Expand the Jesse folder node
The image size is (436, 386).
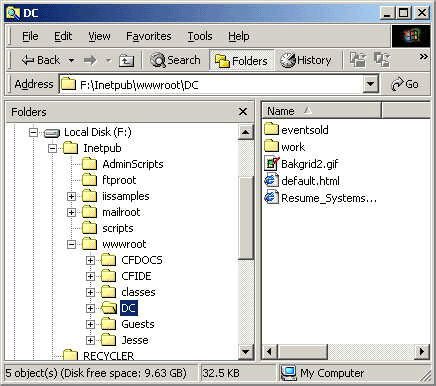(x=90, y=340)
